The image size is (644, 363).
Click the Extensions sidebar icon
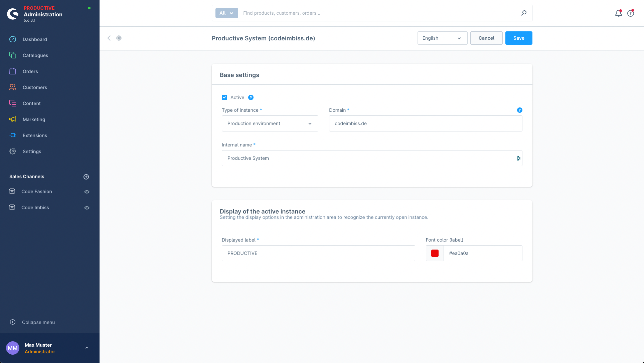click(13, 135)
